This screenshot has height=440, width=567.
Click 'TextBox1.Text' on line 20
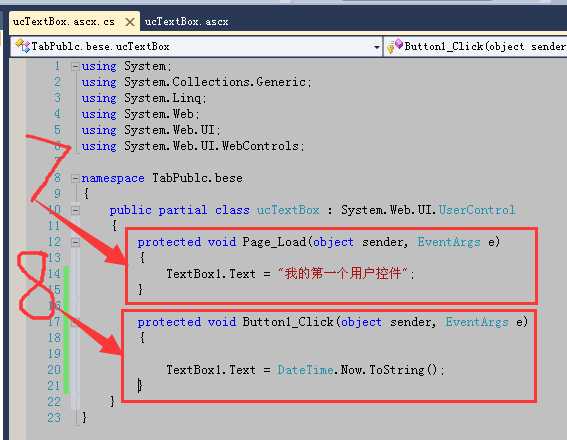coord(211,370)
